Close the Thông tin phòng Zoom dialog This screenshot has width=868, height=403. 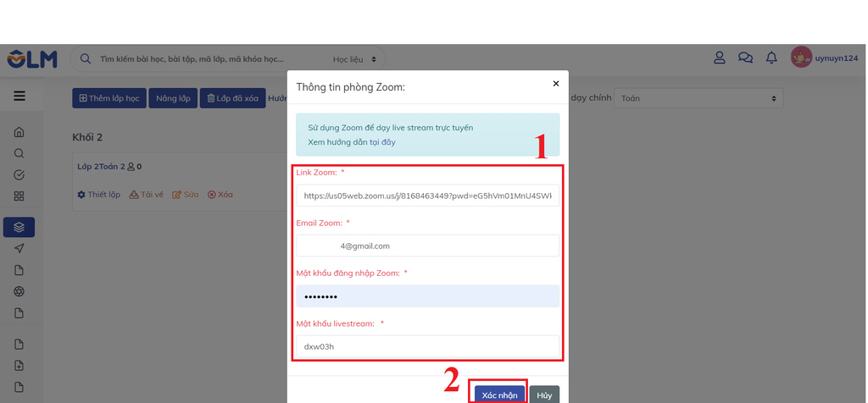[x=556, y=84]
